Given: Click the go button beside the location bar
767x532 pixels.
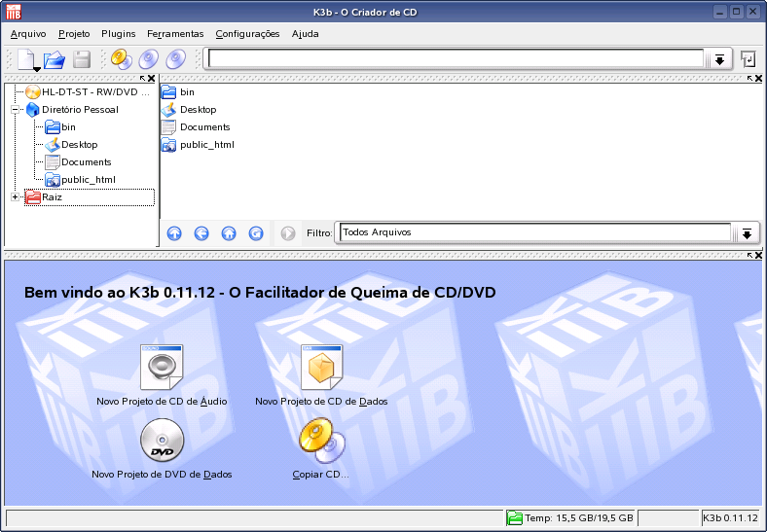Looking at the screenshot, I should click(x=748, y=59).
